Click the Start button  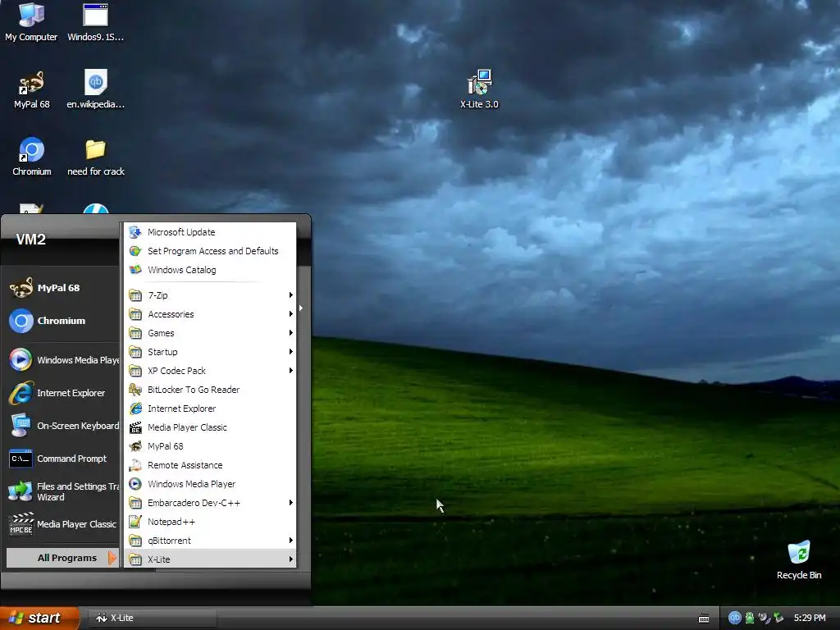(39, 618)
